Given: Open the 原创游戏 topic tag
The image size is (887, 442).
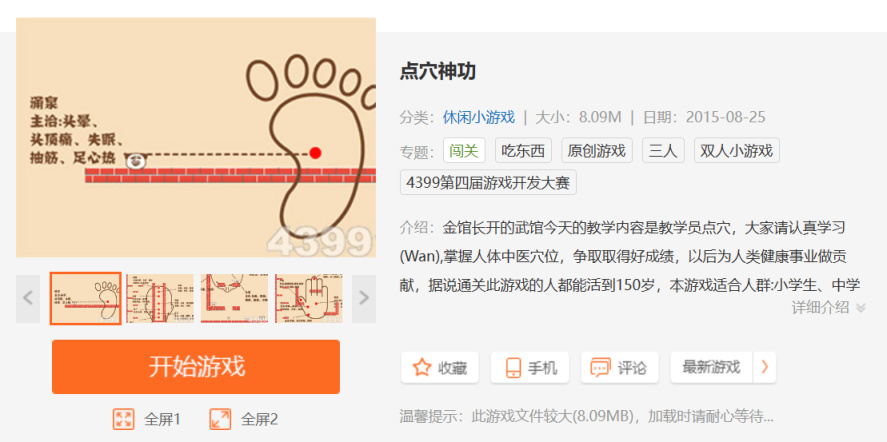Looking at the screenshot, I should pos(597,151).
